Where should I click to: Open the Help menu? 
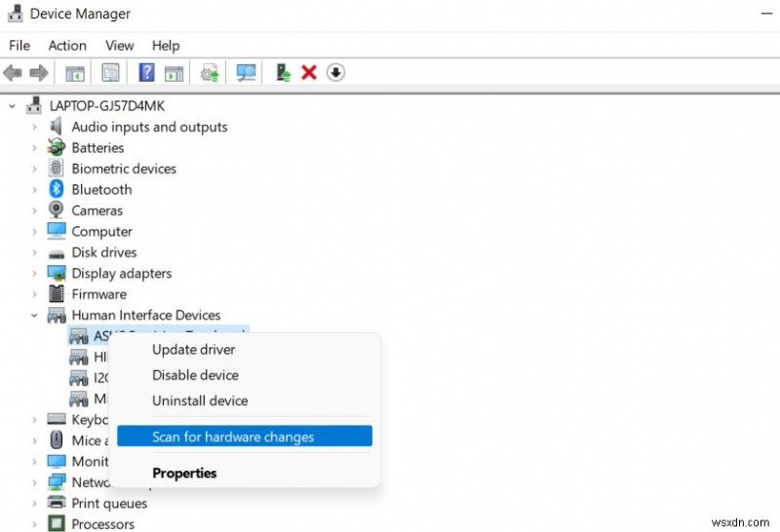tap(166, 46)
